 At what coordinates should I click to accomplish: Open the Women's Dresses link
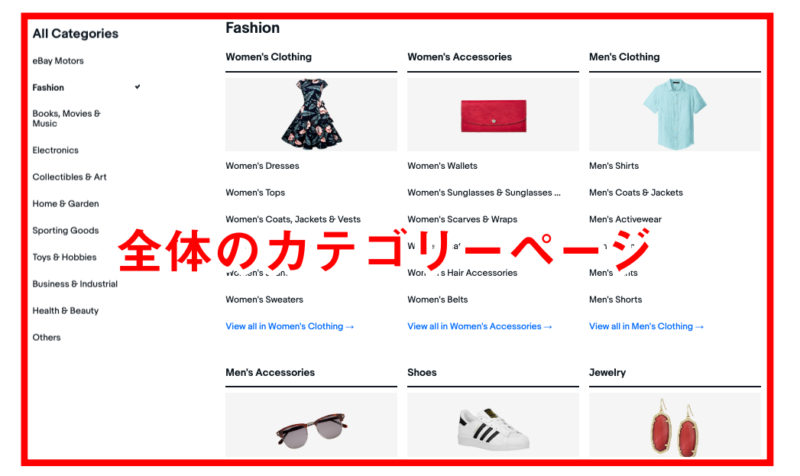pos(262,166)
